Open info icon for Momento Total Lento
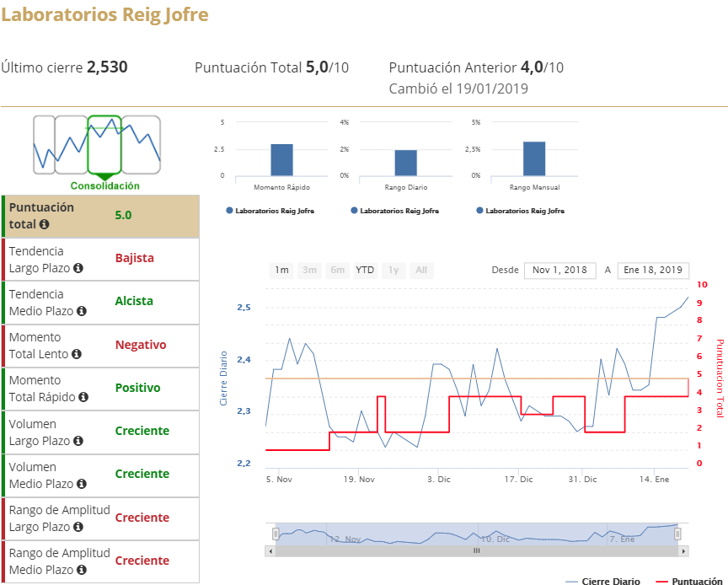 point(77,355)
